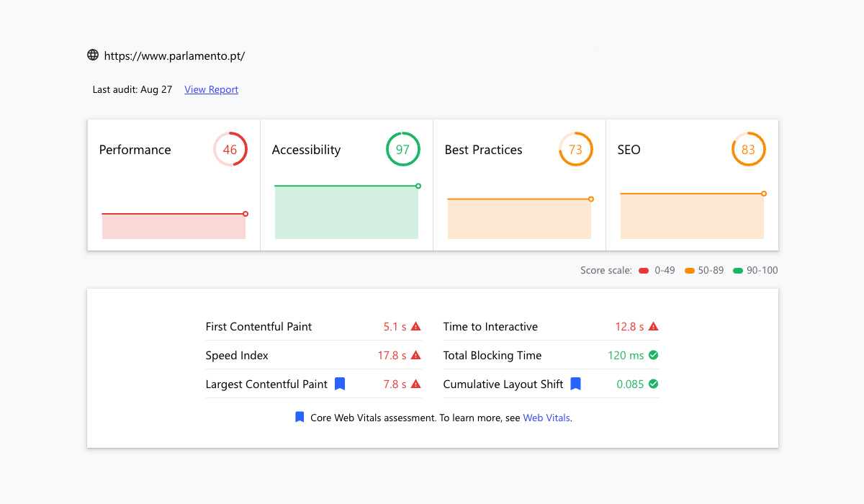Click the green 90-100 score scale swatch
The width and height of the screenshot is (864, 504).
tap(737, 271)
